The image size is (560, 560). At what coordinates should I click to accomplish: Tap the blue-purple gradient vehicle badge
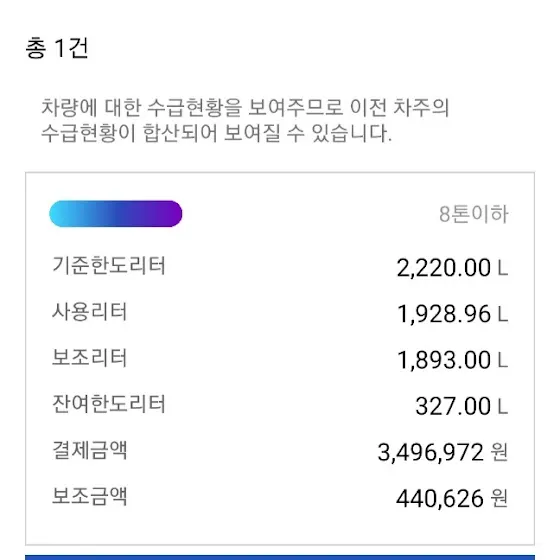tap(116, 214)
